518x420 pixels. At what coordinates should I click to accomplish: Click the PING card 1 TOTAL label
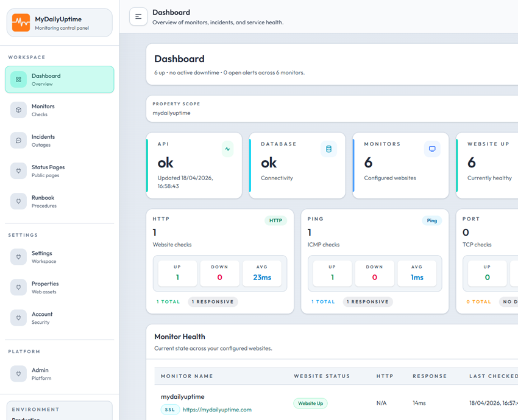click(x=323, y=302)
